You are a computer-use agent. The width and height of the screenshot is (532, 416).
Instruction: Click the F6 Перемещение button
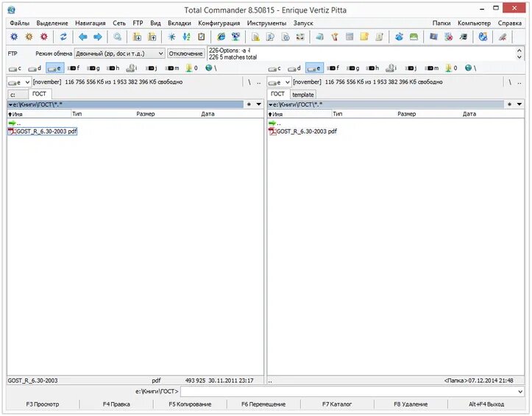[x=263, y=404]
